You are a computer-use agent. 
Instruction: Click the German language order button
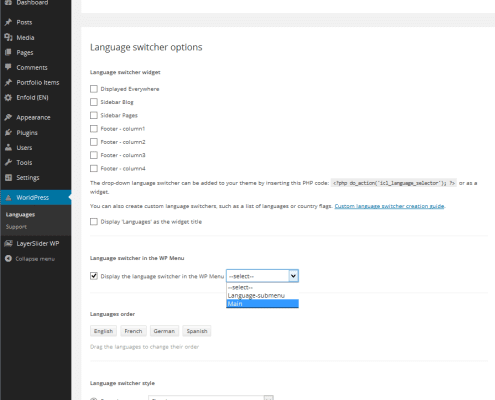[164, 331]
